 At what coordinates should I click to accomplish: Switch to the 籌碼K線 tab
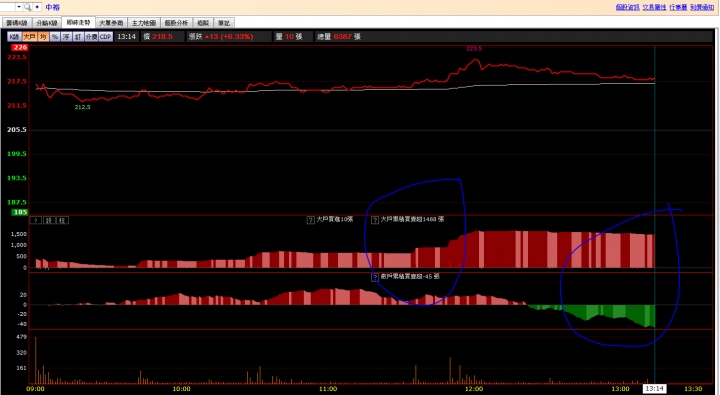click(17, 23)
